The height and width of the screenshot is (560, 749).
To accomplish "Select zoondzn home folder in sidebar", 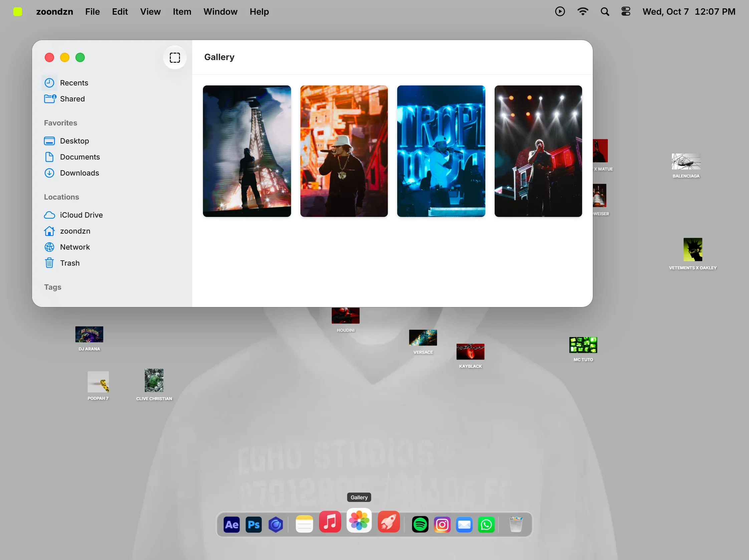I will pyautogui.click(x=67, y=231).
